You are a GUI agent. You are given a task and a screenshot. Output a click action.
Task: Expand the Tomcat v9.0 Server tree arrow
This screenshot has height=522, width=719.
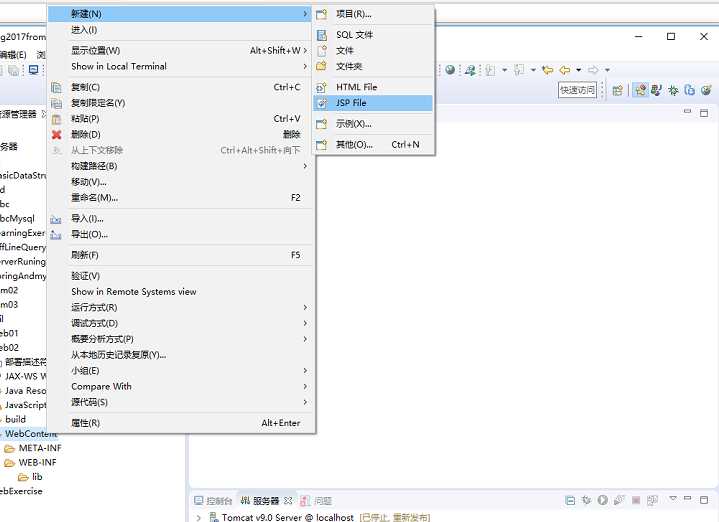pyautogui.click(x=198, y=517)
